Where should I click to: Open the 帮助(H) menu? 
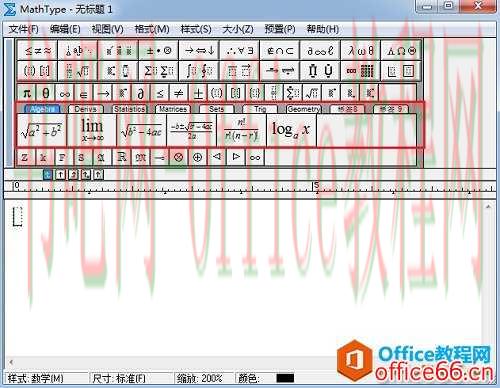click(x=323, y=29)
